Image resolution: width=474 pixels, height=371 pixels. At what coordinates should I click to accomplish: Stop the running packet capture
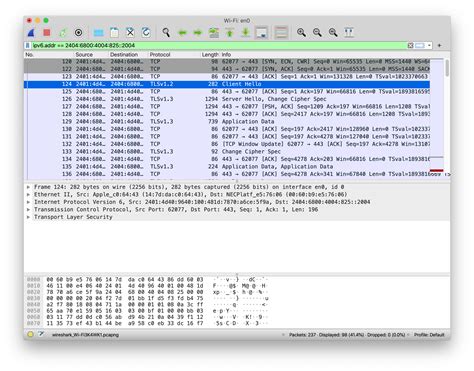click(x=47, y=32)
